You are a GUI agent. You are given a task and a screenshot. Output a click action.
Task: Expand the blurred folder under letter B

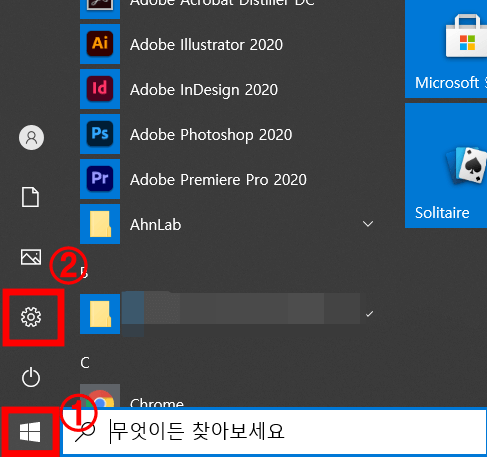click(x=369, y=314)
